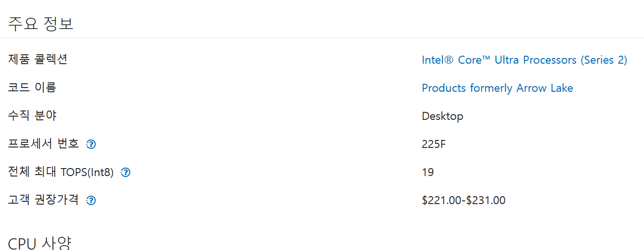Select the 고객 권장가격 label

pos(44,200)
